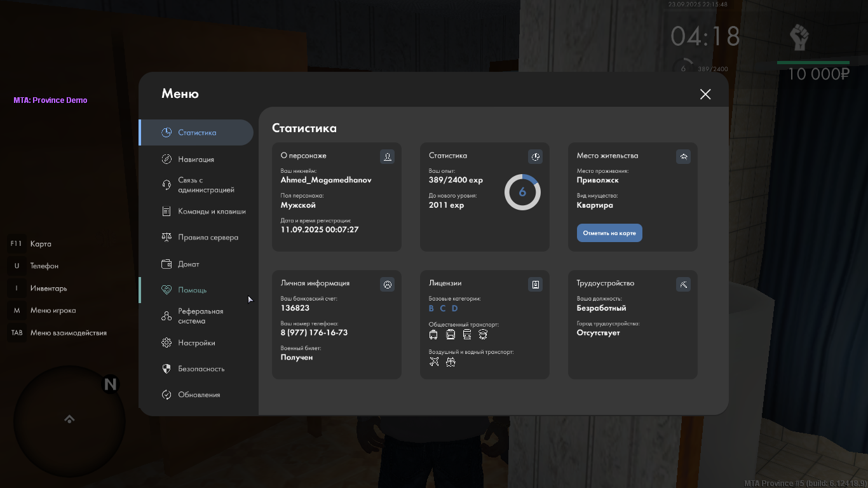Open Правила сервера section
Image resolution: width=868 pixels, height=488 pixels.
(196, 237)
